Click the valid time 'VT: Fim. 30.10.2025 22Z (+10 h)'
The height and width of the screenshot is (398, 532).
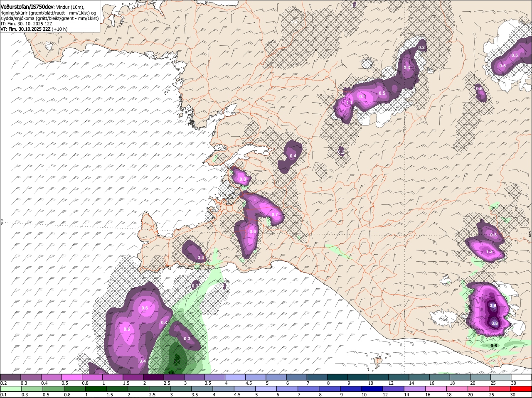pos(34,29)
